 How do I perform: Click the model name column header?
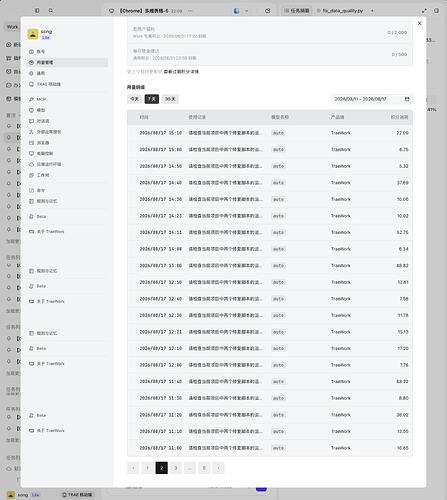click(x=280, y=117)
